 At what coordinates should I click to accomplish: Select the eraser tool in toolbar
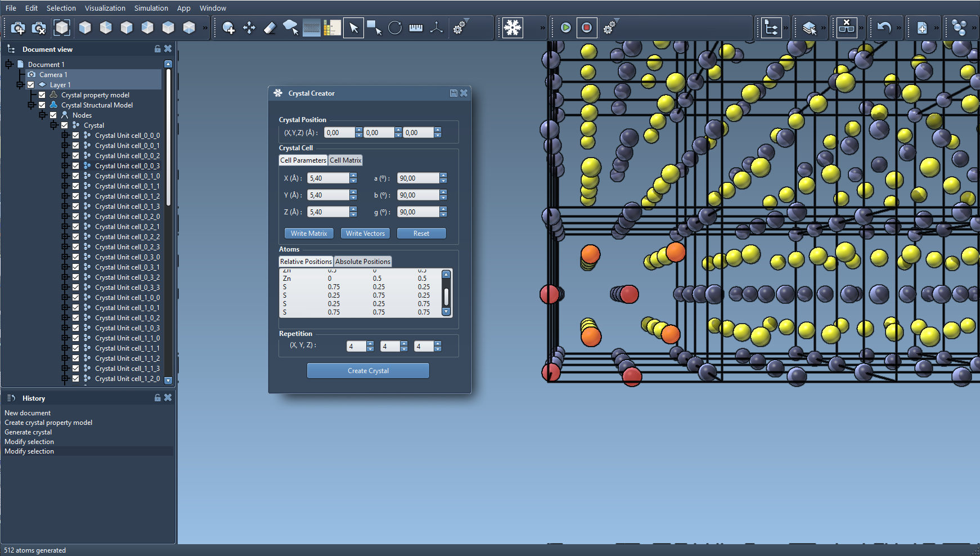(x=270, y=28)
